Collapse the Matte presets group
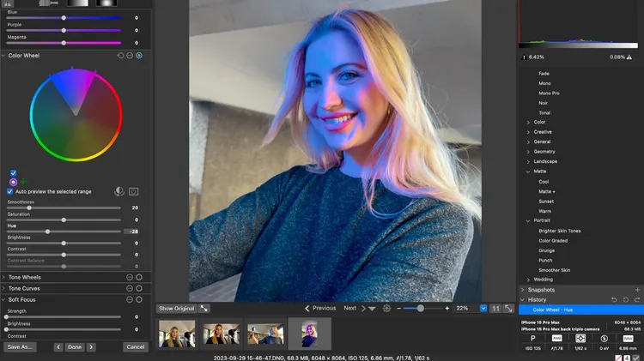The image size is (644, 361). (x=528, y=171)
